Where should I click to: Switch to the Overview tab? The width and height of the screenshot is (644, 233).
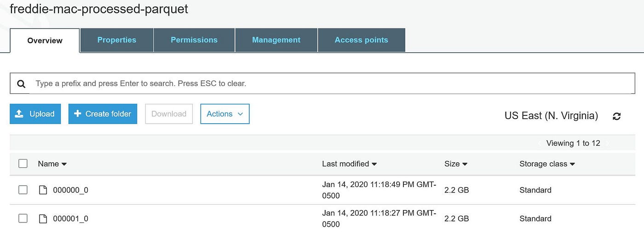[45, 40]
